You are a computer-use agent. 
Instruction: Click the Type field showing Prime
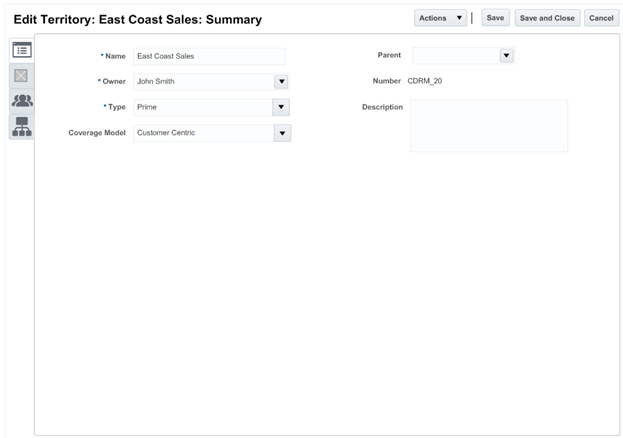click(x=202, y=107)
